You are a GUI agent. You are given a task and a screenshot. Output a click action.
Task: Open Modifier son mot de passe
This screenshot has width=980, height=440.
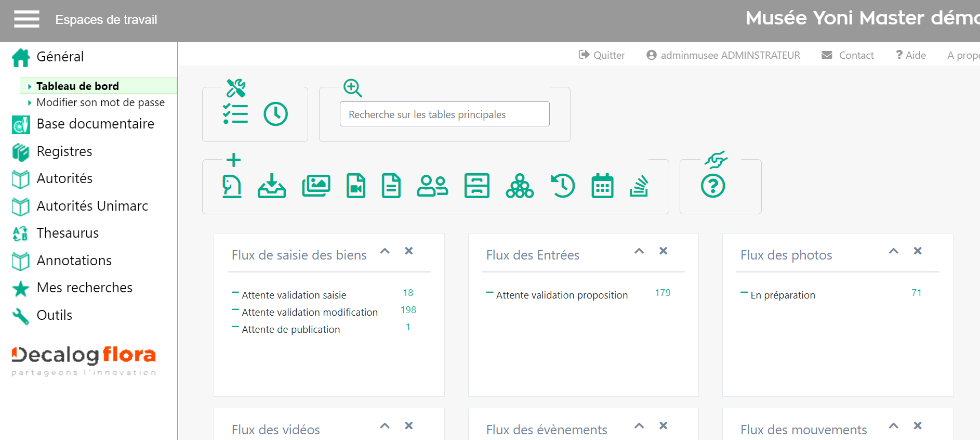[x=100, y=102]
